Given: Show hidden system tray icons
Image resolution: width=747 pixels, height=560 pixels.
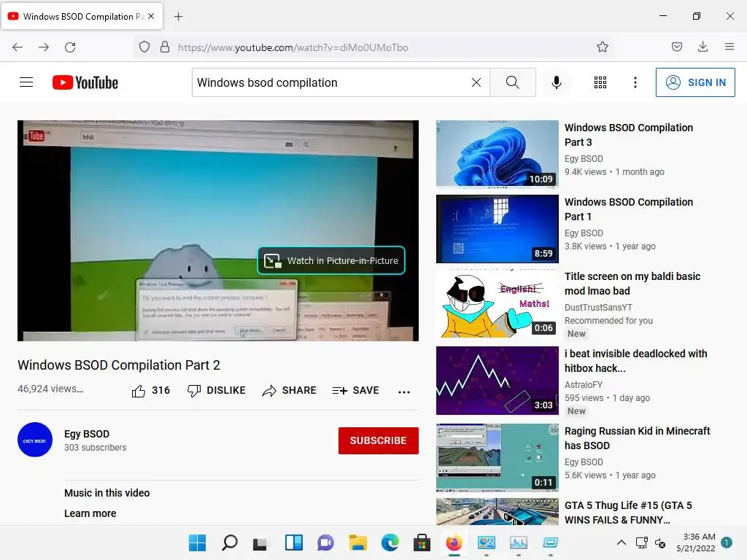Looking at the screenshot, I should coord(622,542).
